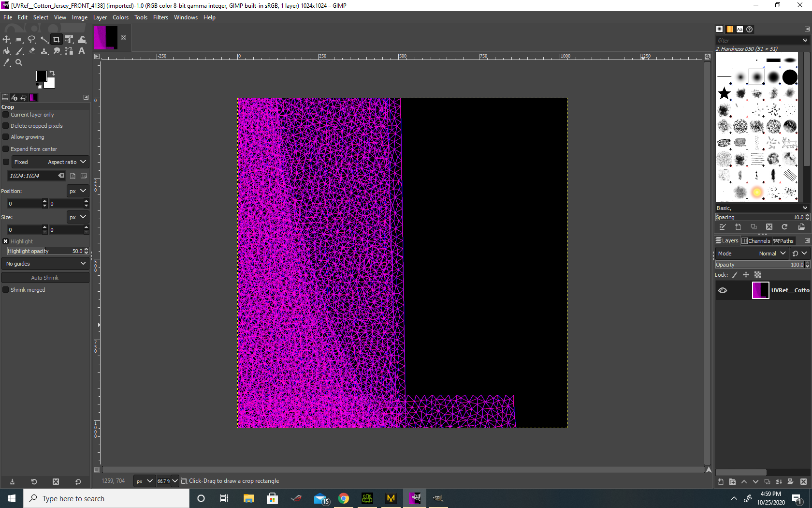This screenshot has width=812, height=508.
Task: Select the Unified Transform tool
Action: pyautogui.click(x=69, y=40)
